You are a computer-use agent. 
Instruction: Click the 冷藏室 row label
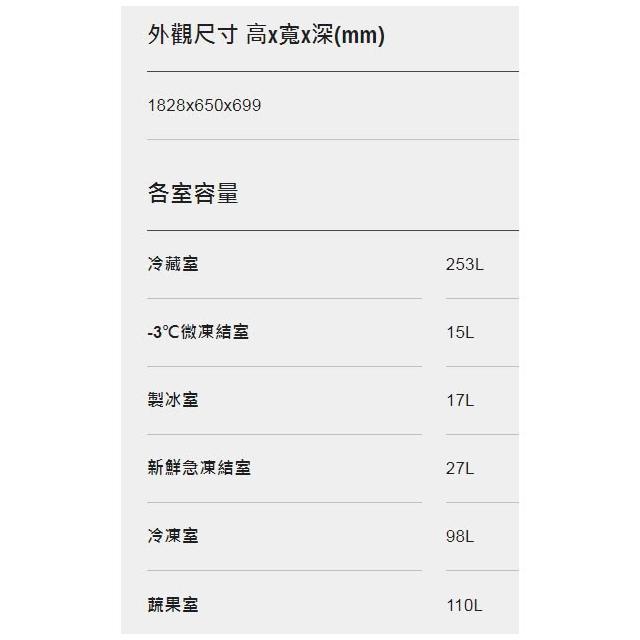[172, 264]
